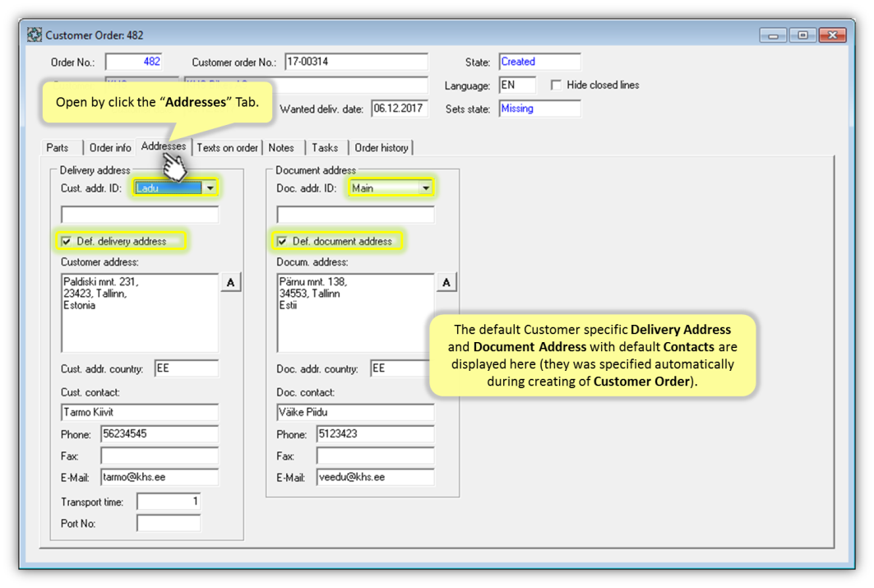This screenshot has width=874, height=588.
Task: Edit the Customer order No. field
Action: pos(356,62)
